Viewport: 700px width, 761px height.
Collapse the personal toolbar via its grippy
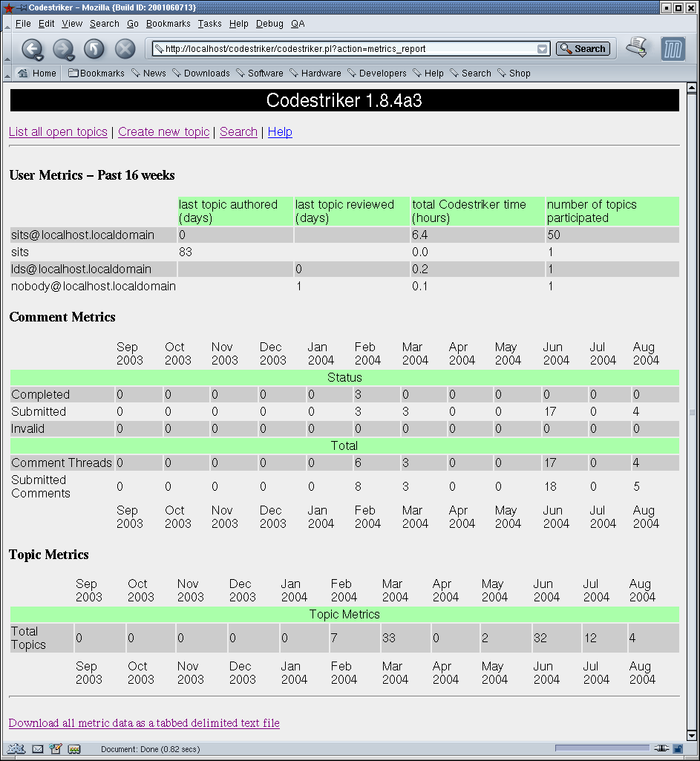click(7, 74)
